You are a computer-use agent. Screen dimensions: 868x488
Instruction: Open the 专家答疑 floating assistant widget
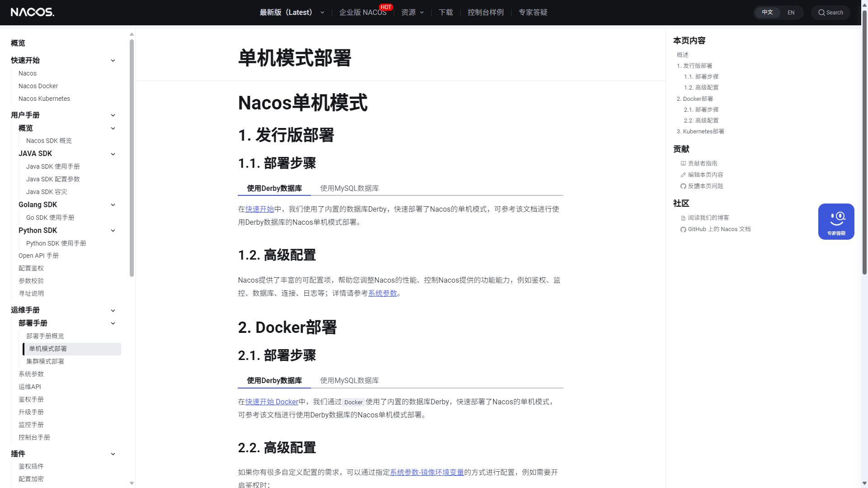pos(836,222)
